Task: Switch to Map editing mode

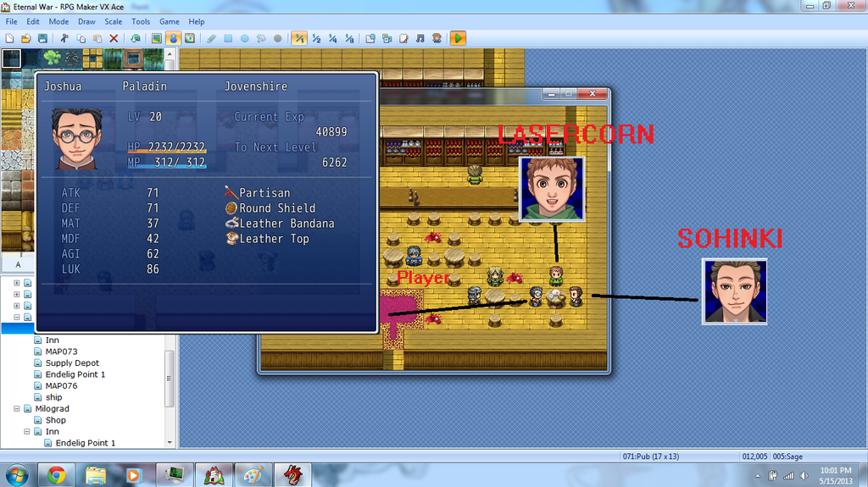Action: [x=157, y=38]
